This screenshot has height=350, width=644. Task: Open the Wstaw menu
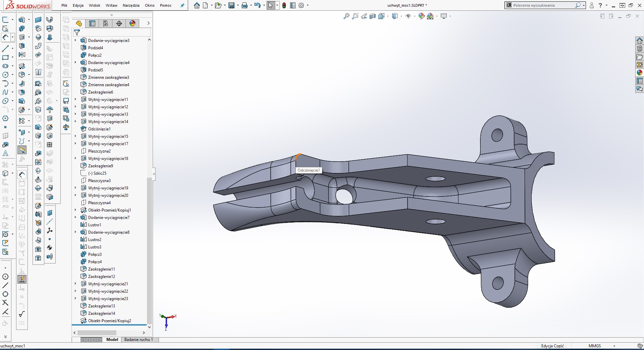tap(111, 5)
